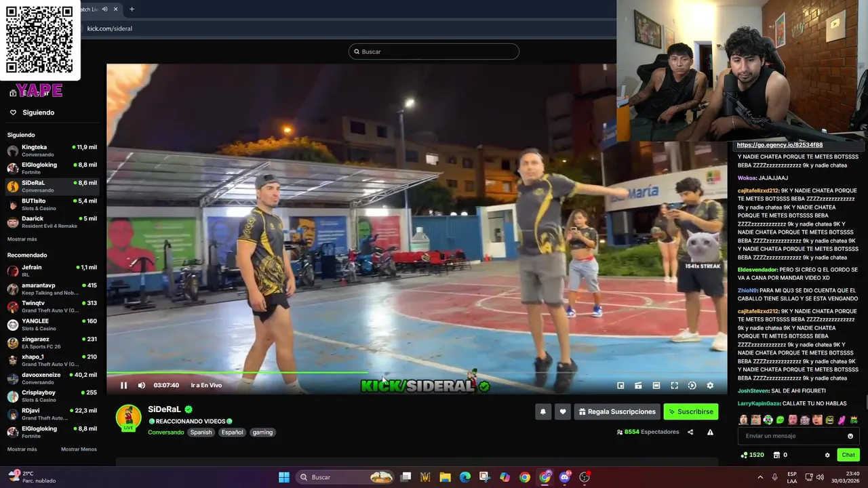Open video player settings gear
This screenshot has width=868, height=488.
point(710,385)
